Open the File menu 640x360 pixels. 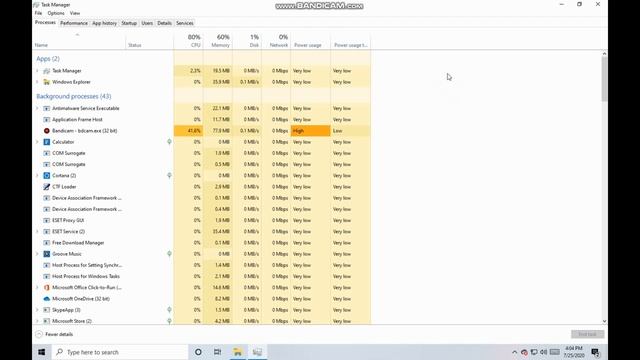(x=38, y=13)
